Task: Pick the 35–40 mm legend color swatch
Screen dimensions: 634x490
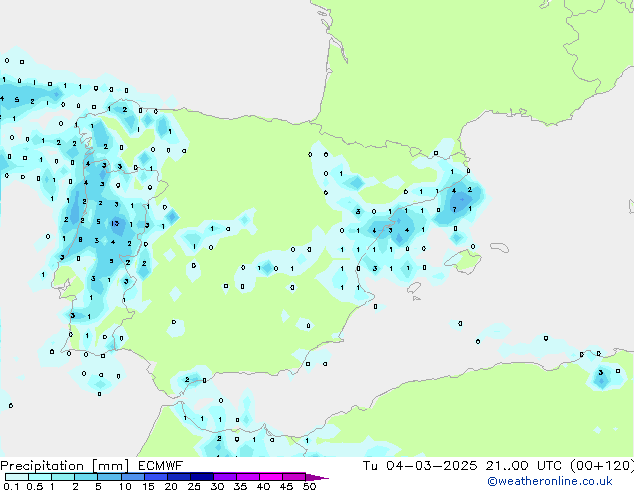Action: pos(248,477)
